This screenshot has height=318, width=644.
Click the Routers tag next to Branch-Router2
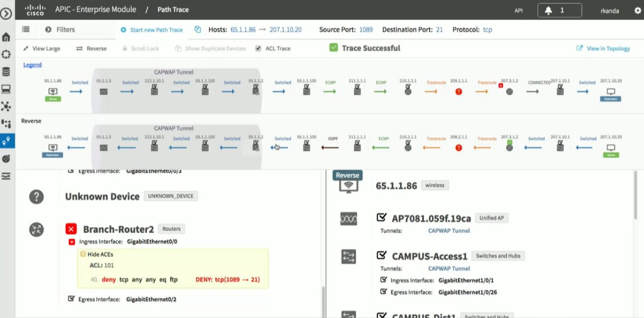pos(172,229)
